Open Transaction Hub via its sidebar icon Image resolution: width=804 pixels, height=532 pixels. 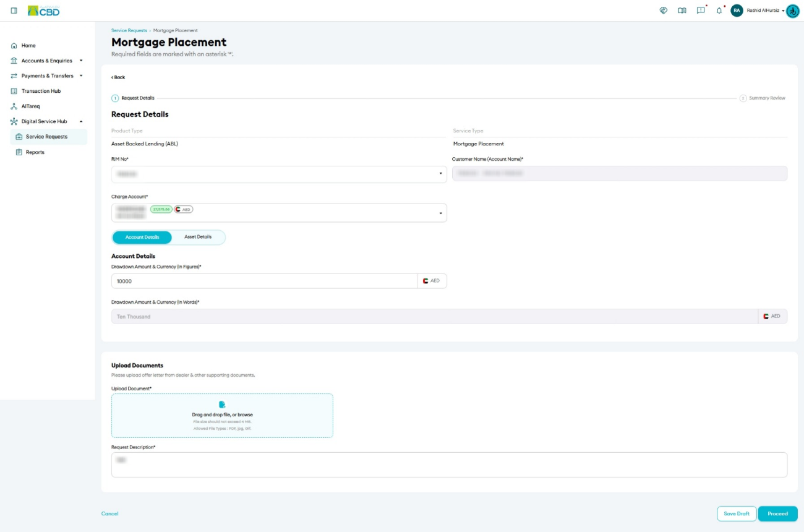pyautogui.click(x=14, y=91)
